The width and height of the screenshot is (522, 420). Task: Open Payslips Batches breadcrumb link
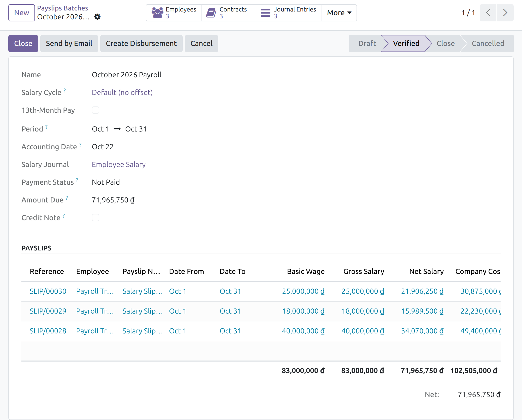pos(63,8)
